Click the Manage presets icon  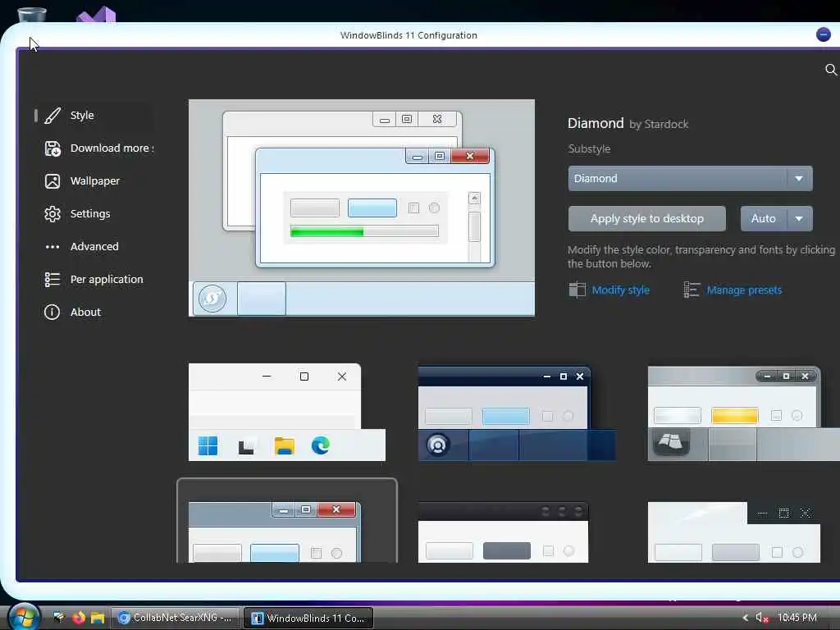pos(692,290)
